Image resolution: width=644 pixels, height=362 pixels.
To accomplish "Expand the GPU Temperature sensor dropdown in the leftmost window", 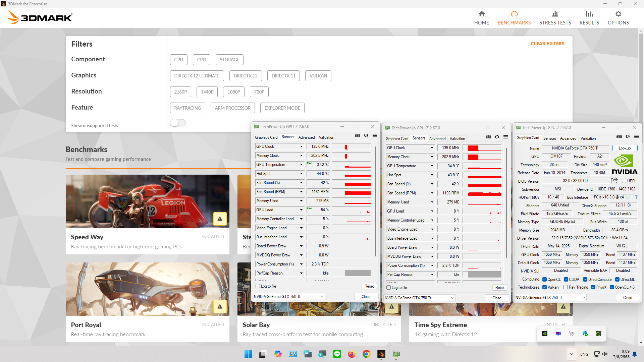I will (301, 165).
